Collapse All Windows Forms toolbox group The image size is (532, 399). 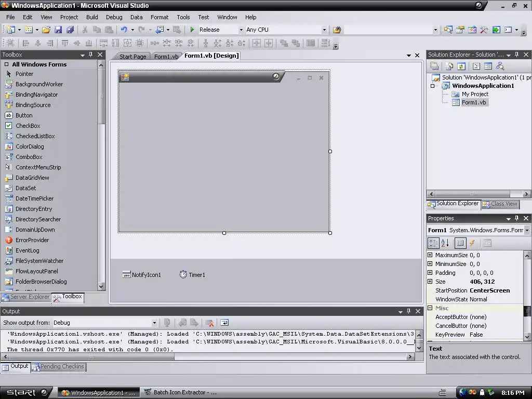[x=6, y=64]
